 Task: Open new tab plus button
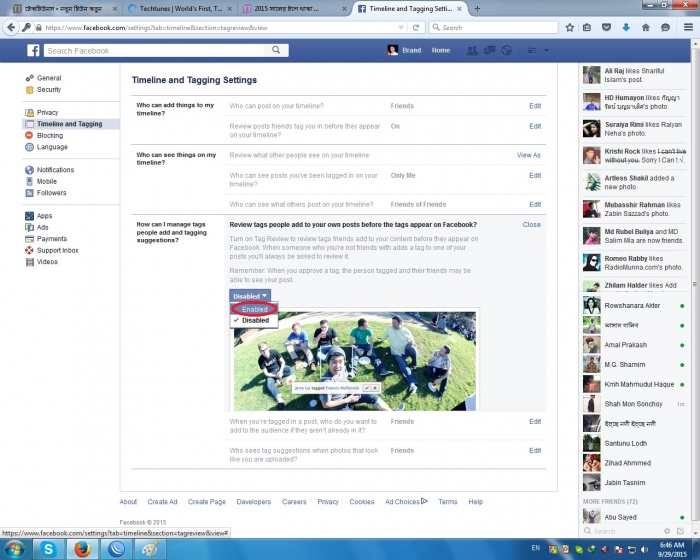[x=477, y=8]
